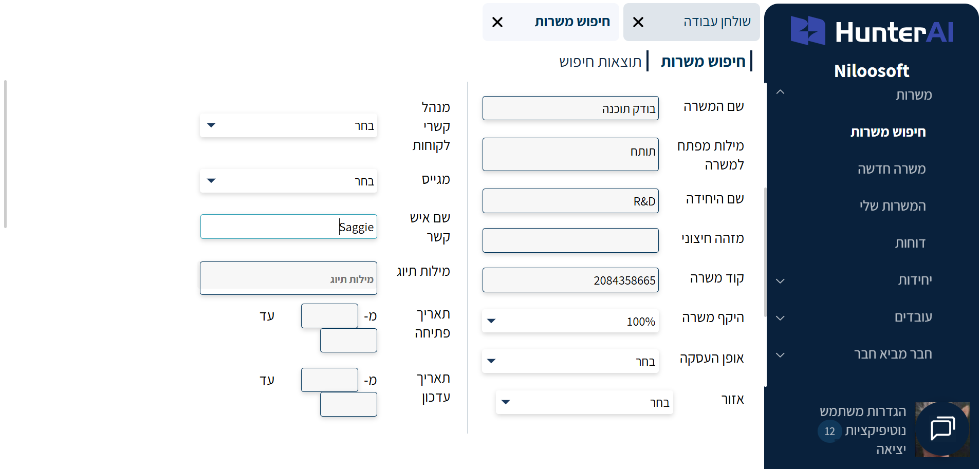Go to משרה חדשה in sidebar
Screen dimensions: 980x469
click(891, 169)
